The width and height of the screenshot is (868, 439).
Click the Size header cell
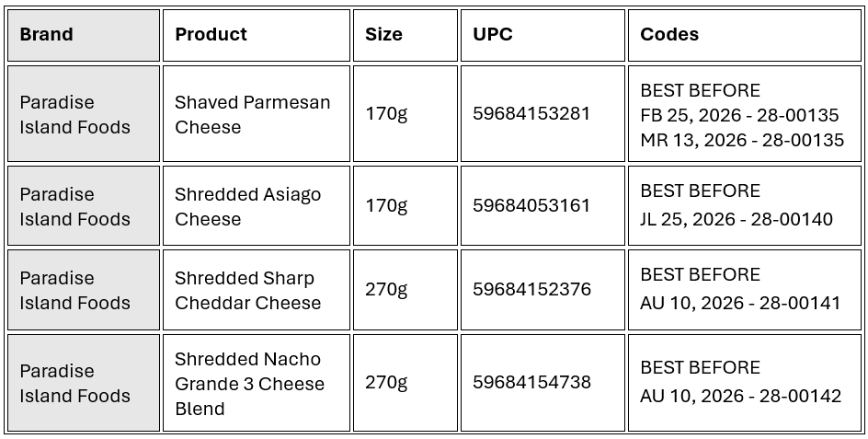[x=383, y=35]
